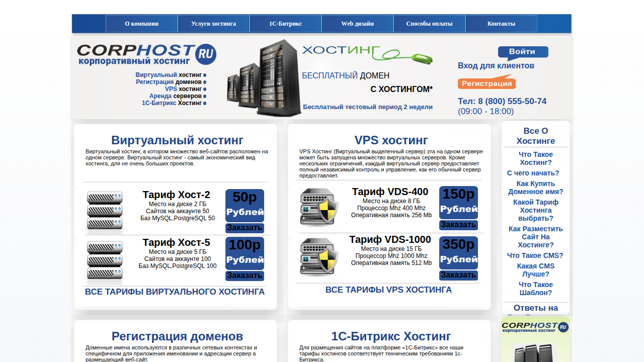Order Тариф VDS-400 via Заказать

pyautogui.click(x=458, y=225)
